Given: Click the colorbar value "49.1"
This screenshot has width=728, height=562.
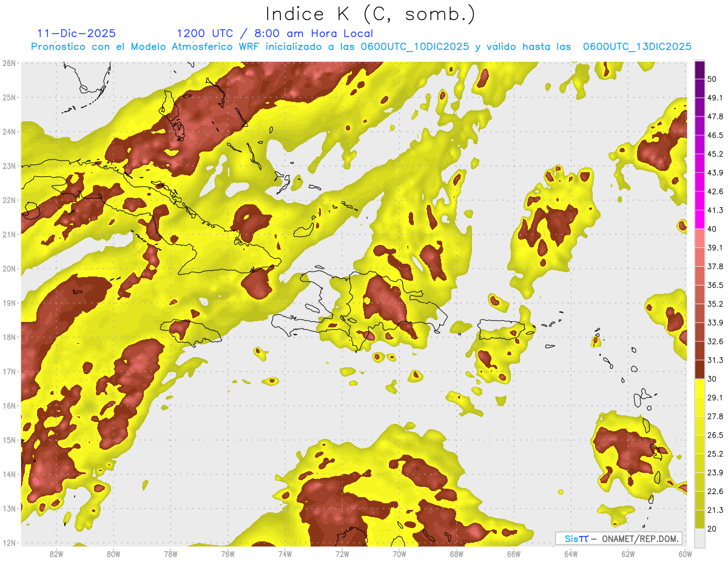Looking at the screenshot, I should (x=715, y=98).
